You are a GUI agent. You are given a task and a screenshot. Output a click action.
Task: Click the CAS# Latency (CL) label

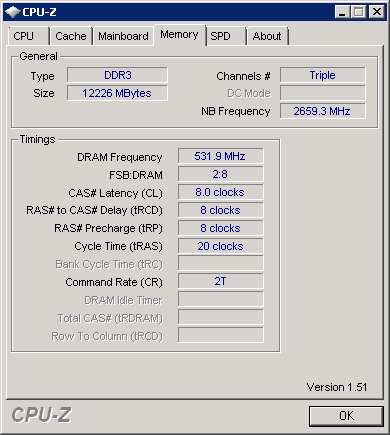pyautogui.click(x=115, y=193)
